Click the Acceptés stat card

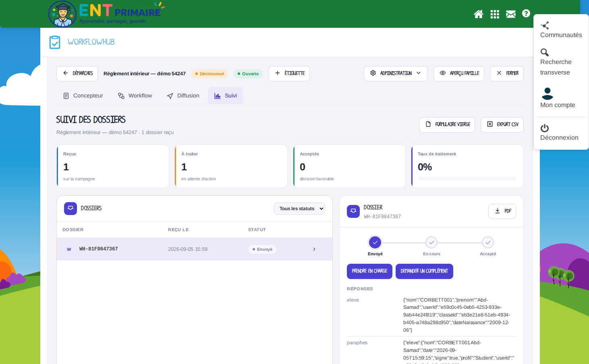pyautogui.click(x=349, y=166)
